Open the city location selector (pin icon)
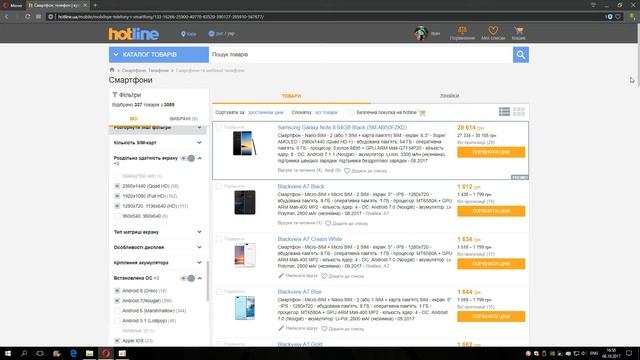The image size is (640, 360). [x=189, y=34]
